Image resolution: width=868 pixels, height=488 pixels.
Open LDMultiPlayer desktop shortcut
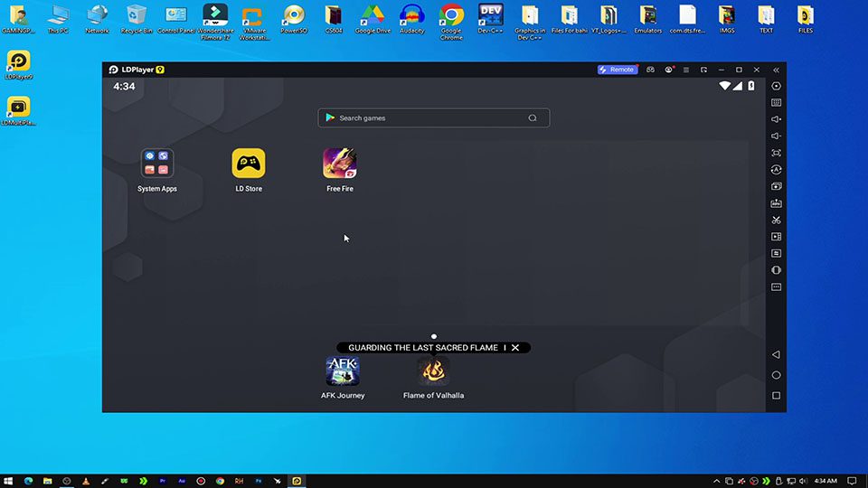[x=19, y=110]
